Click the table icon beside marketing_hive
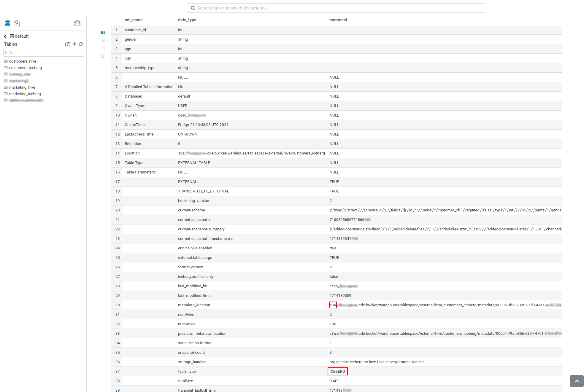 [6, 87]
